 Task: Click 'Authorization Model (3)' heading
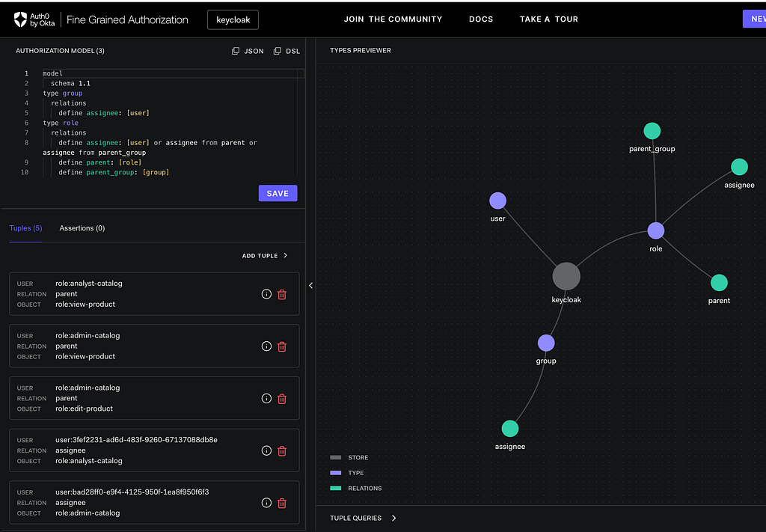click(60, 51)
